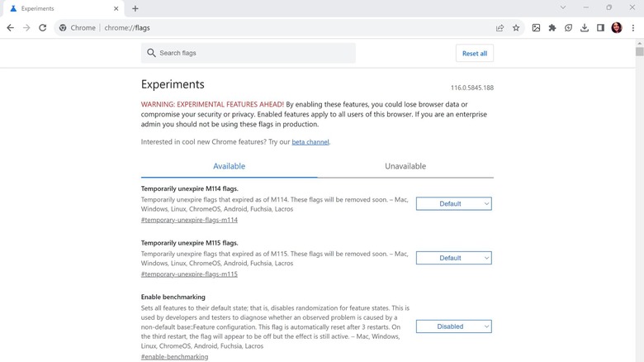The width and height of the screenshot is (644, 362).
Task: Switch to the Unavailable tab
Action: 405,166
